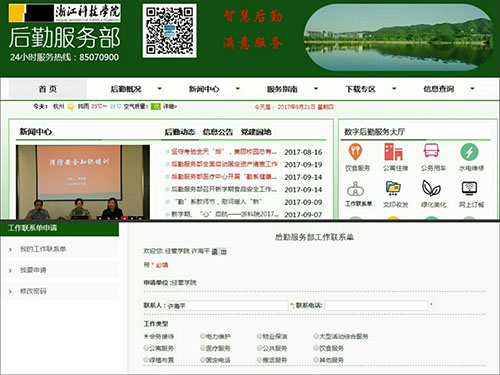Click the QR code image

coord(170,31)
